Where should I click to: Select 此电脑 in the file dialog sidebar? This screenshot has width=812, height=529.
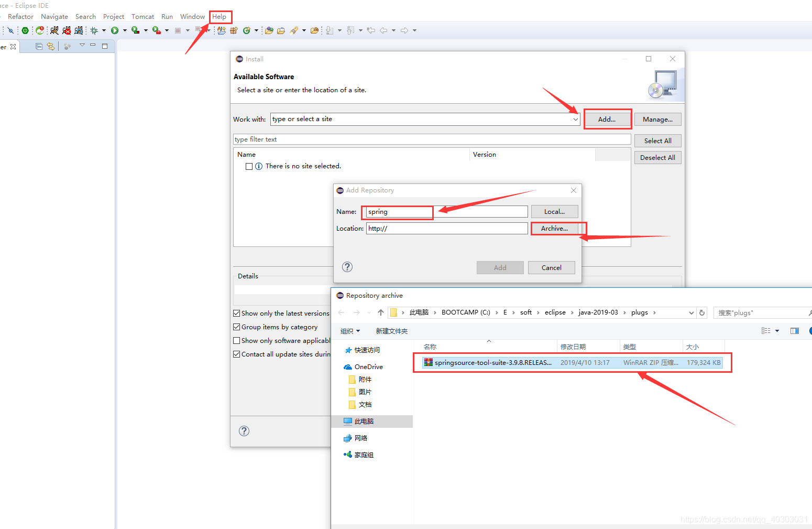click(372, 421)
